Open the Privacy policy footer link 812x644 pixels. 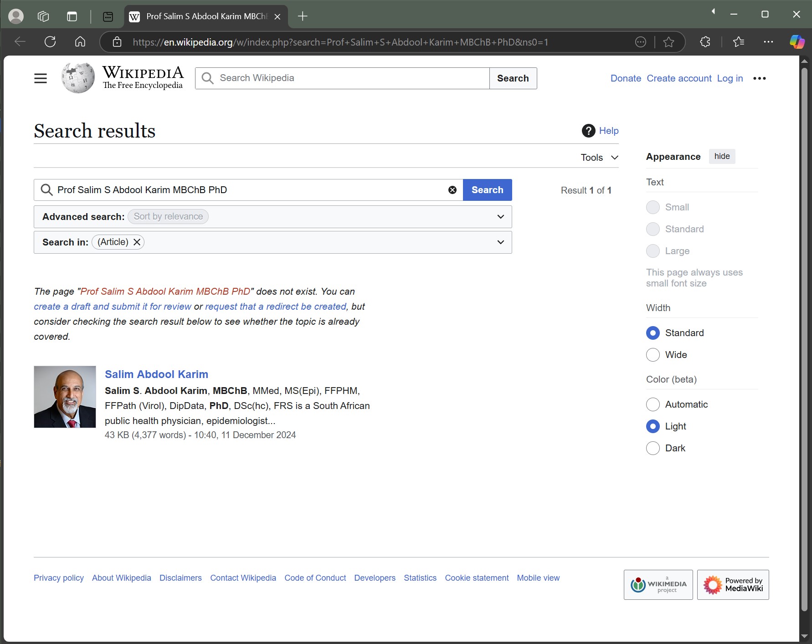(x=59, y=578)
